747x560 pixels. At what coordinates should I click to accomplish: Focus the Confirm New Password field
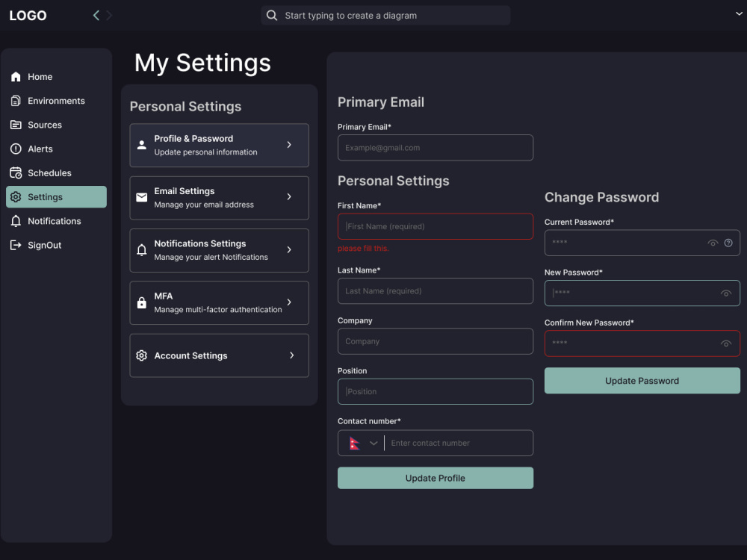tap(642, 343)
